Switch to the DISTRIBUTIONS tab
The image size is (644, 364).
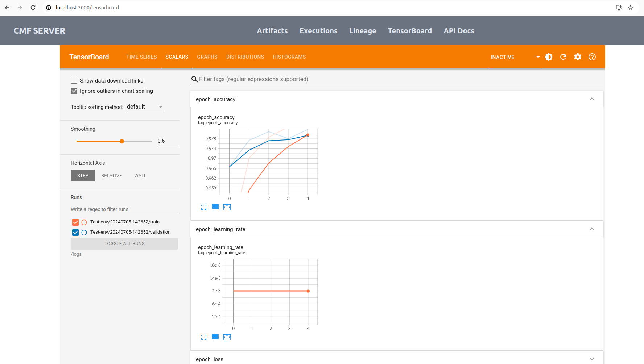pos(245,57)
